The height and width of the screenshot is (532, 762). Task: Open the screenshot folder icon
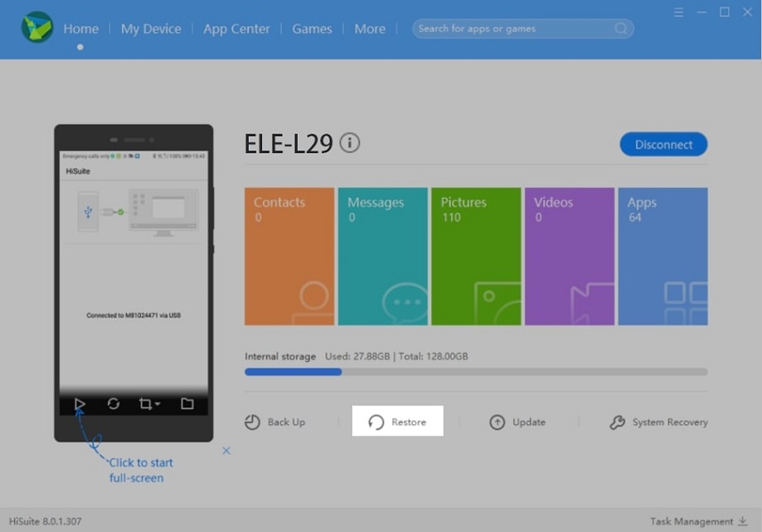tap(187, 404)
